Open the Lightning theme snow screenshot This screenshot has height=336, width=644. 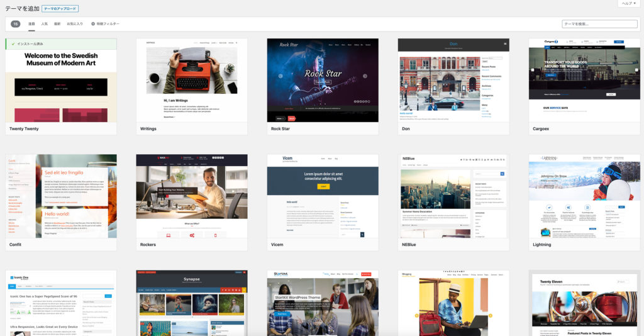tap(584, 196)
